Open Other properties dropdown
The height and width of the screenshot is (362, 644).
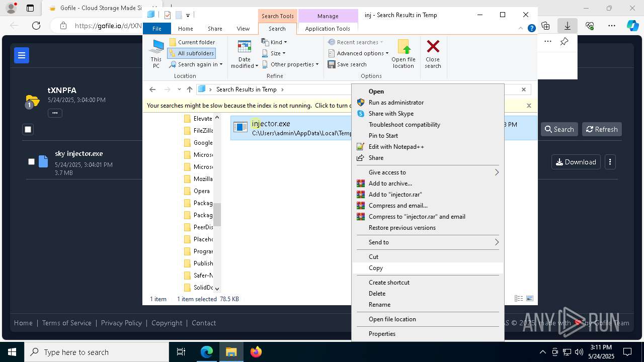point(290,64)
